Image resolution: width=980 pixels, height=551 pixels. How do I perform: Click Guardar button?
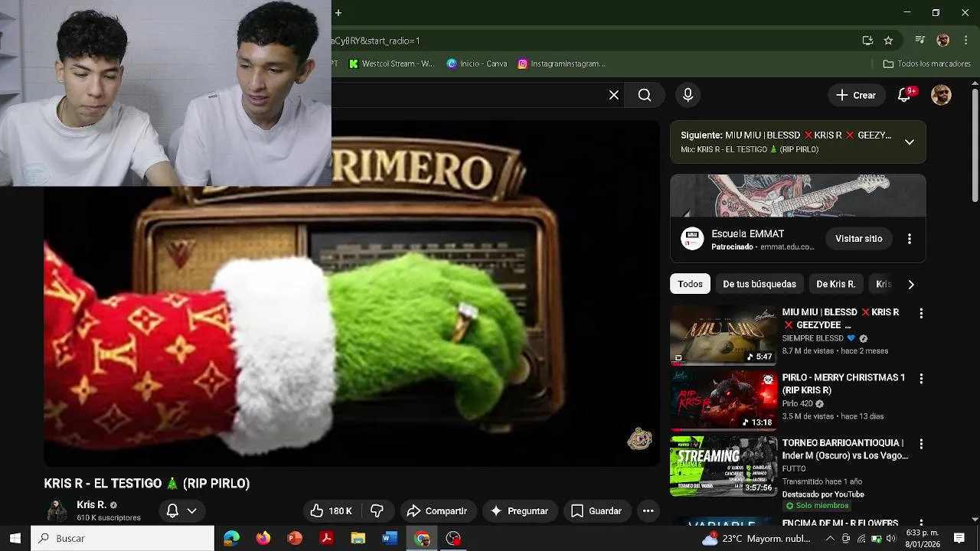tap(596, 511)
